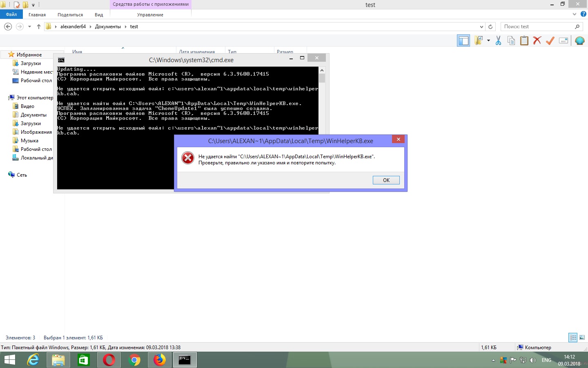Click the search magnifier icon
This screenshot has height=368, width=588.
click(577, 27)
